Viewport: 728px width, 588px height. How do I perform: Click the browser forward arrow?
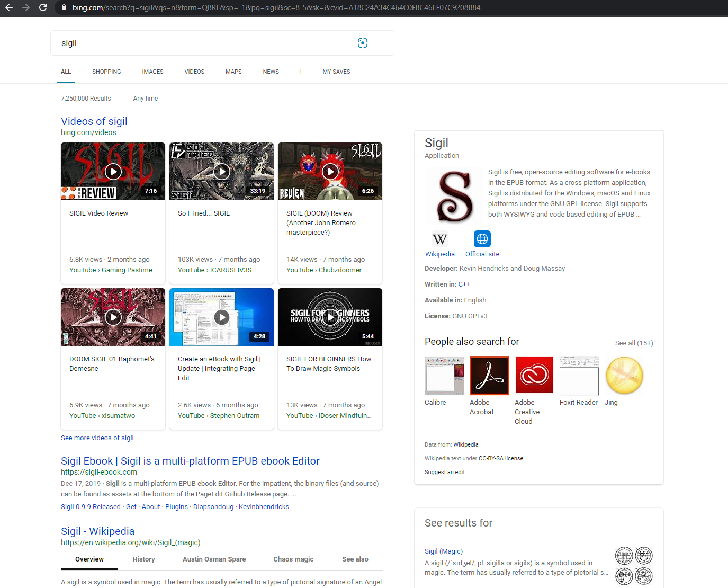(26, 7)
